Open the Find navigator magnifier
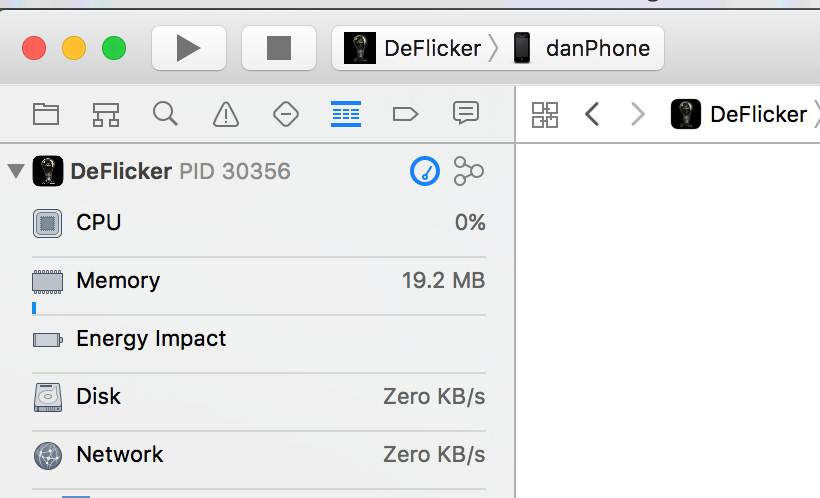The image size is (820, 498). coord(165,114)
